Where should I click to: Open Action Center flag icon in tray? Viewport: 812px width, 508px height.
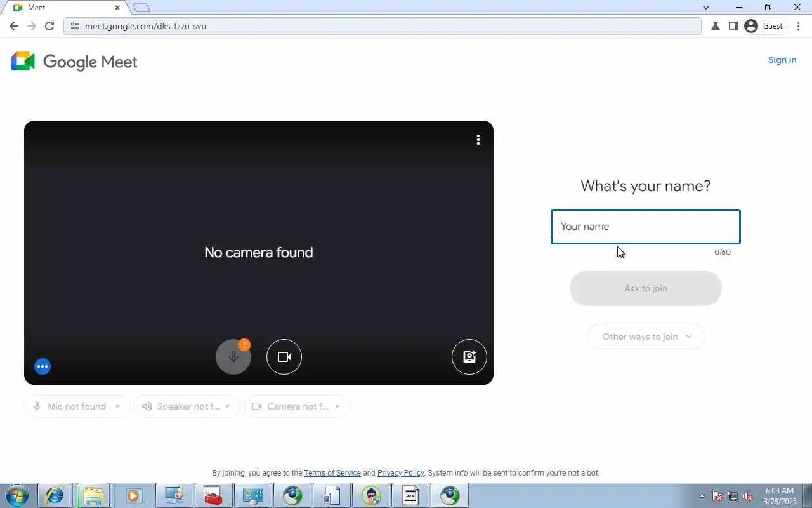[x=717, y=496]
